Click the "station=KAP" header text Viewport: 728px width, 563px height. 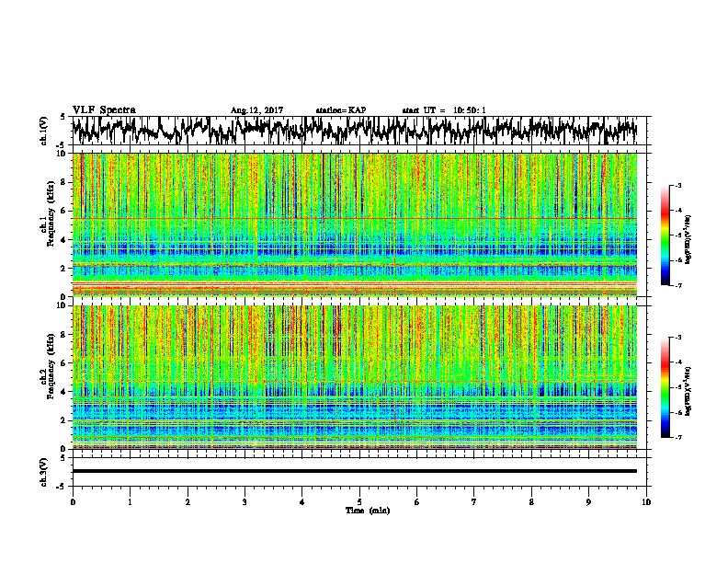[341, 110]
